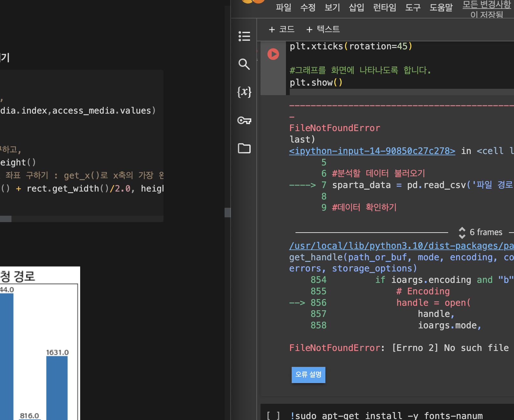Open the 수정 menu
The image size is (514, 420).
[308, 7]
